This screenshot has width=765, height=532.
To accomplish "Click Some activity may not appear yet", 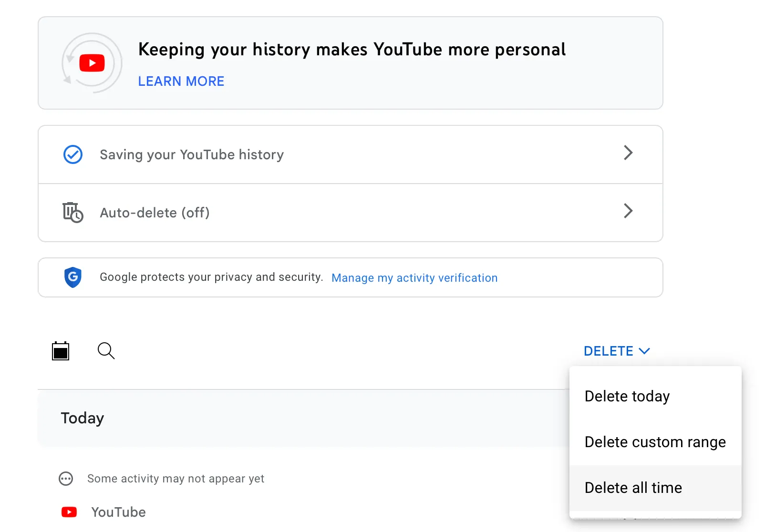I will [176, 479].
